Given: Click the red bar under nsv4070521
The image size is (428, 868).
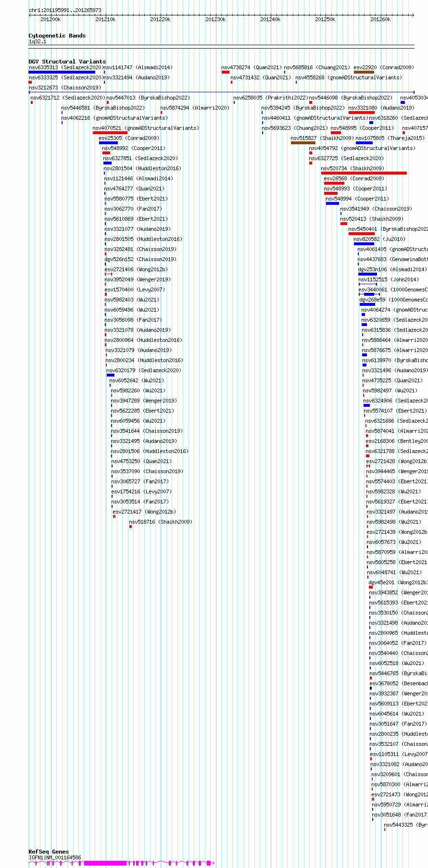Looking at the screenshot, I should [110, 133].
